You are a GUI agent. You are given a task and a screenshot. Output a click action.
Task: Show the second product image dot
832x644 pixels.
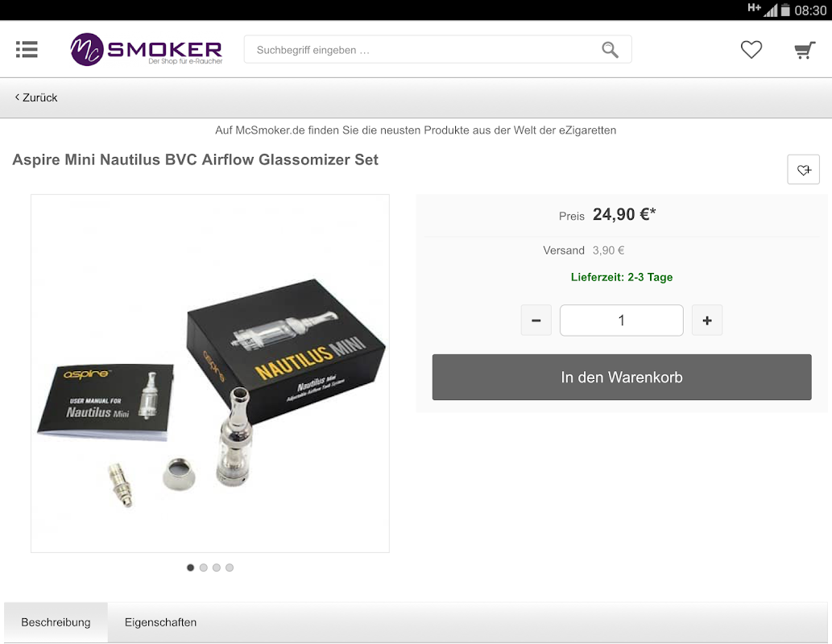point(203,568)
